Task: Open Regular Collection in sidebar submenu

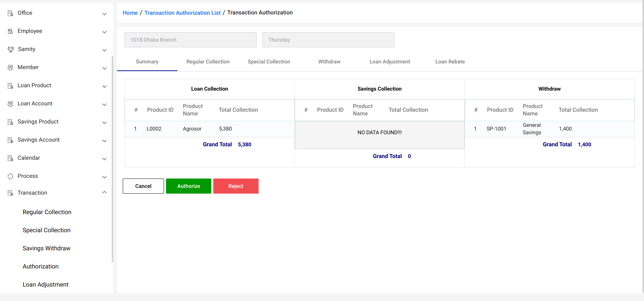Action: pos(47,212)
